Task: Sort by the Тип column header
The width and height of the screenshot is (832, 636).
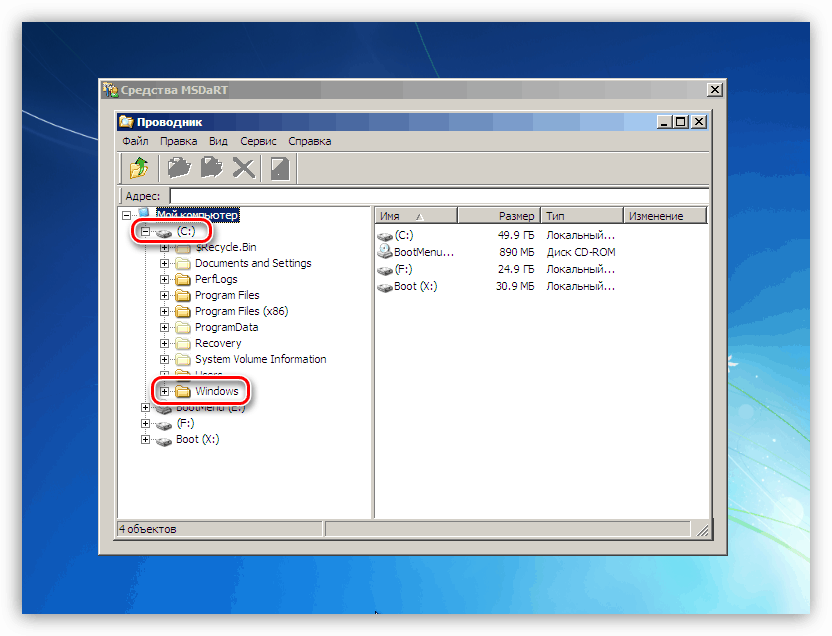Action: tap(582, 216)
